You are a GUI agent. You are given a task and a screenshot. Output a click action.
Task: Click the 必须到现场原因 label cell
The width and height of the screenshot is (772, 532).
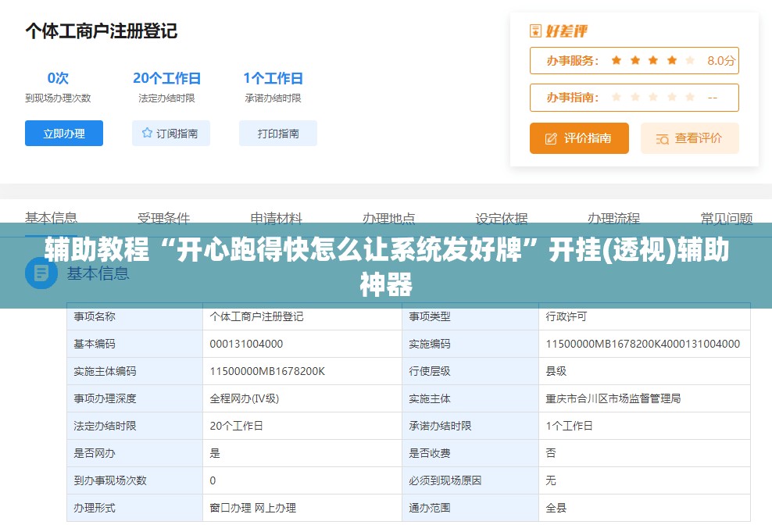470,480
